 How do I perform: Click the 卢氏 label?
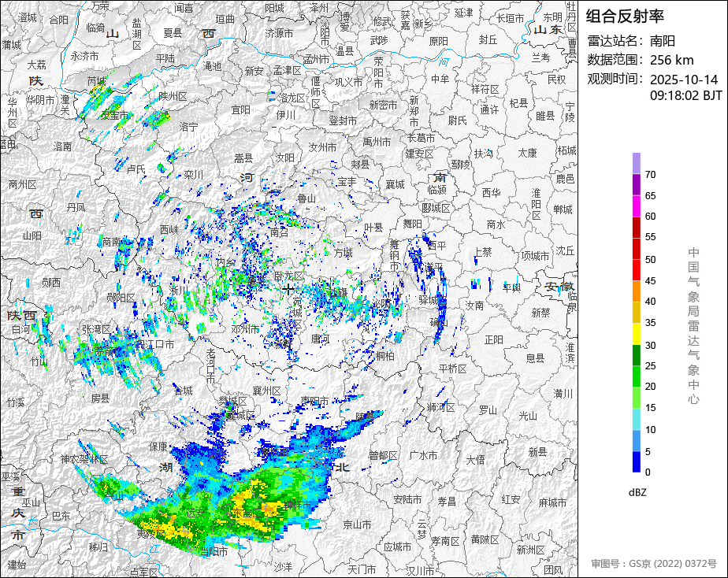136,170
